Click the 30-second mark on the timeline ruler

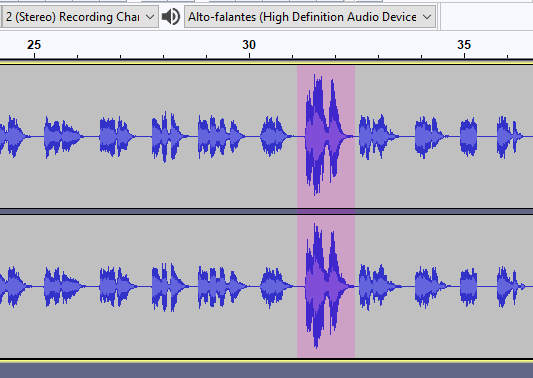tap(249, 45)
